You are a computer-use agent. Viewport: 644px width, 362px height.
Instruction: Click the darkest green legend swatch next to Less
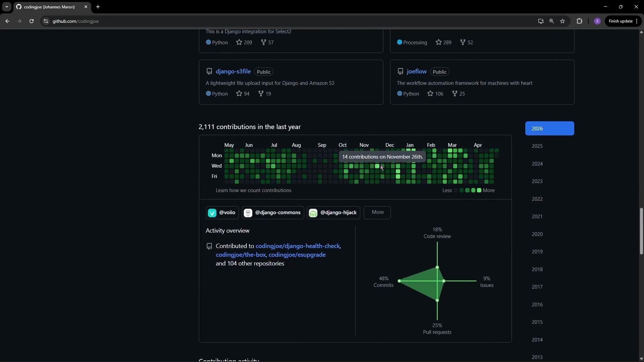pyautogui.click(x=462, y=190)
